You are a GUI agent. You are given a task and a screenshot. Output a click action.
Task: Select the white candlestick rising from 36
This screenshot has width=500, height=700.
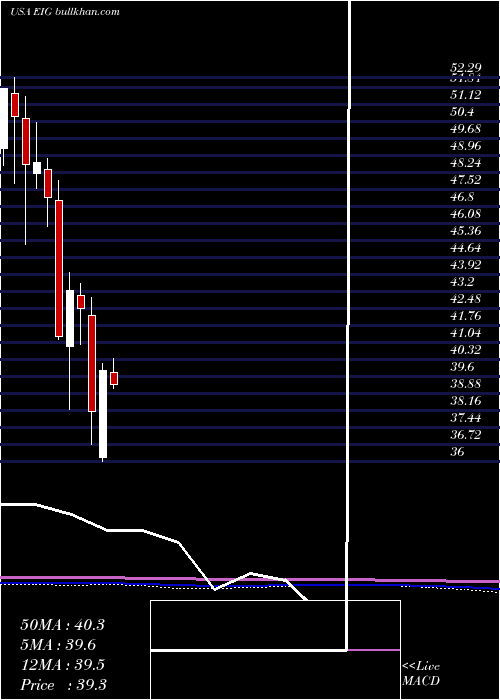(103, 414)
